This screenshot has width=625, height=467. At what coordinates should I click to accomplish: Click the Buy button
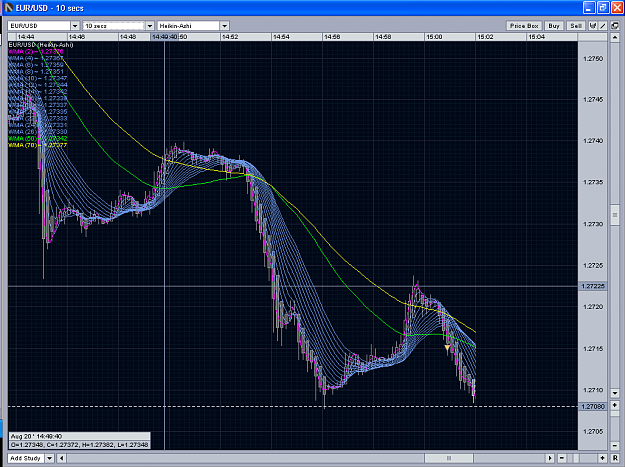point(554,26)
